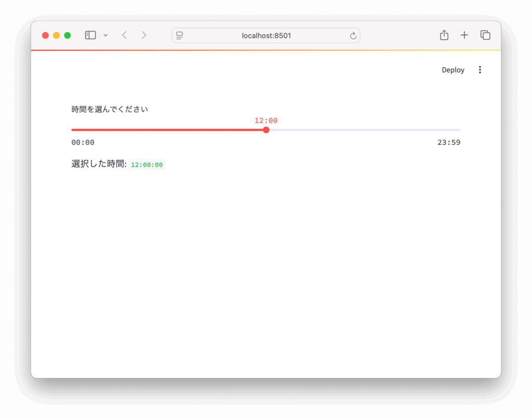532x419 pixels.
Task: Open a new tab with plus icon
Action: click(x=464, y=35)
